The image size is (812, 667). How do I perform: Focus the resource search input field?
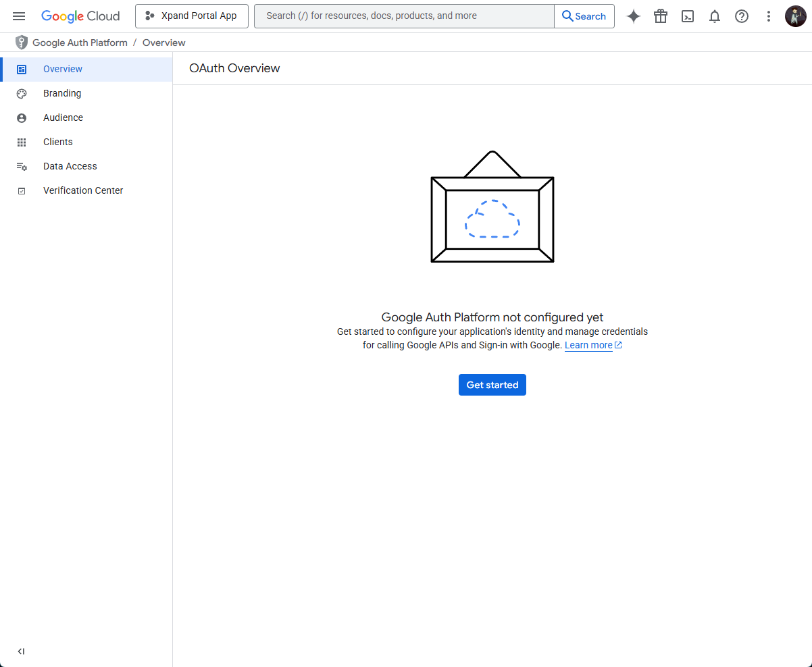tap(404, 16)
